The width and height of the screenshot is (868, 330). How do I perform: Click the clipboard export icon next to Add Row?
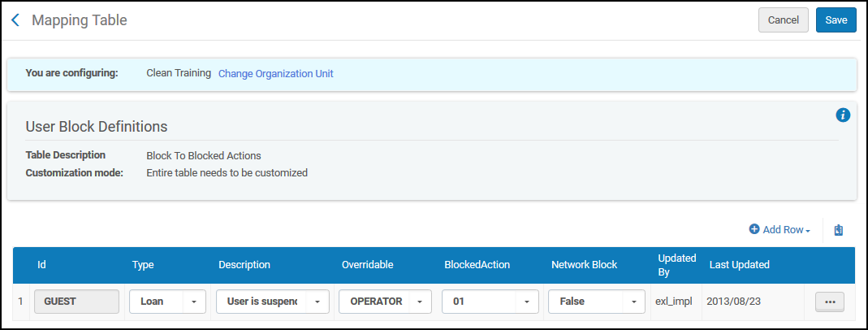click(838, 230)
